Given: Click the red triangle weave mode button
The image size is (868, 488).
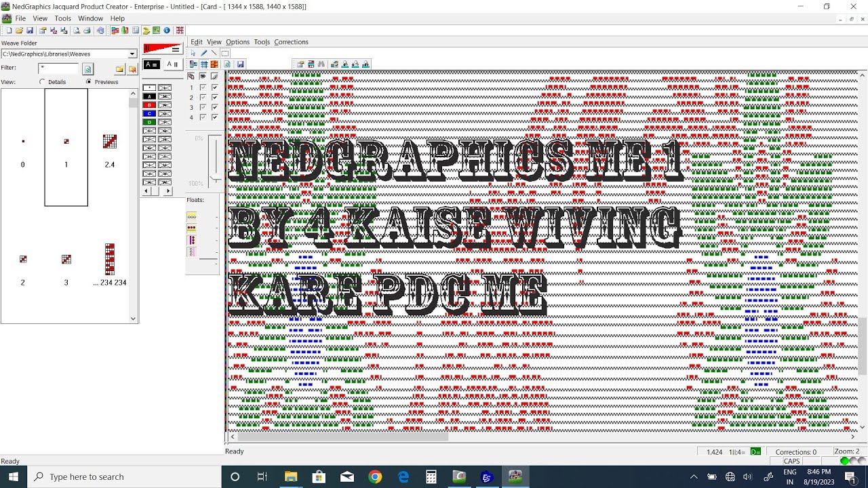Looking at the screenshot, I should pos(163,48).
